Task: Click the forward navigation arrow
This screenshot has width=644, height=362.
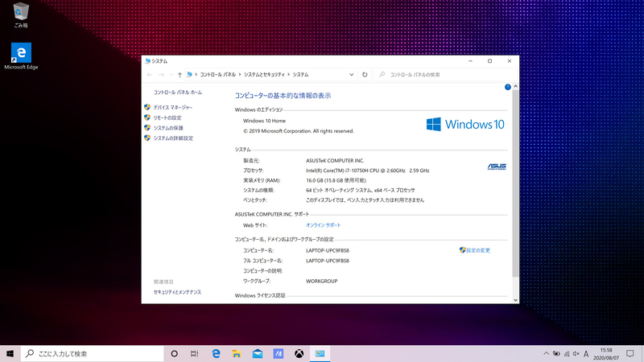Action: (x=162, y=75)
